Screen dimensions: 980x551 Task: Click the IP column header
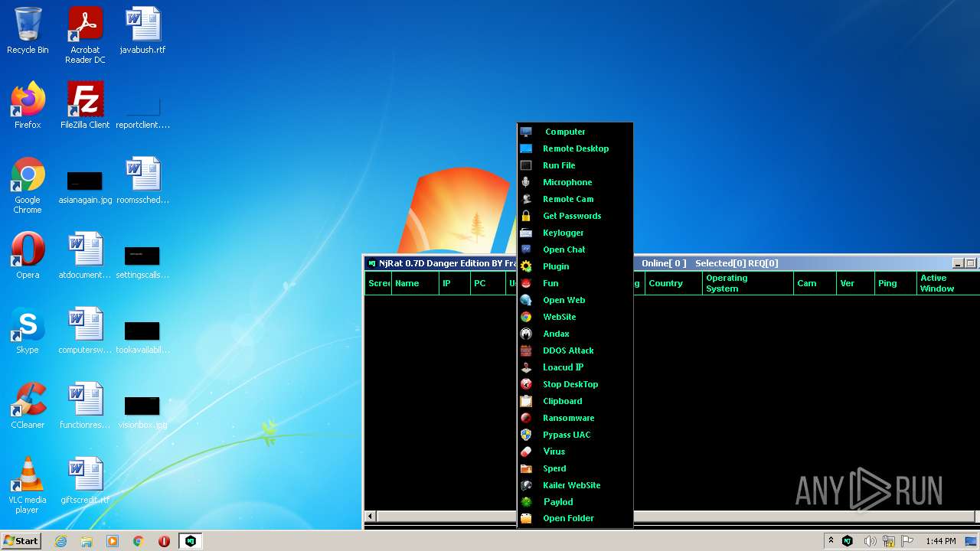(454, 283)
